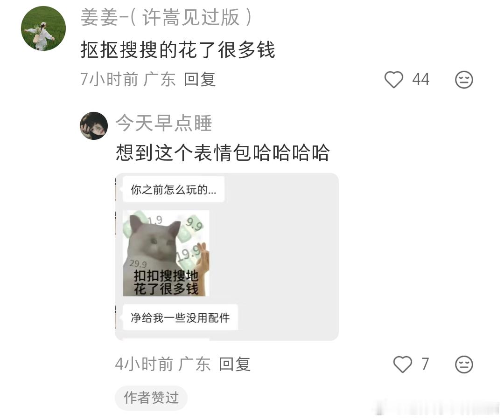Open 今天早点睡's profile avatar
This screenshot has height=420, width=504.
(x=94, y=125)
